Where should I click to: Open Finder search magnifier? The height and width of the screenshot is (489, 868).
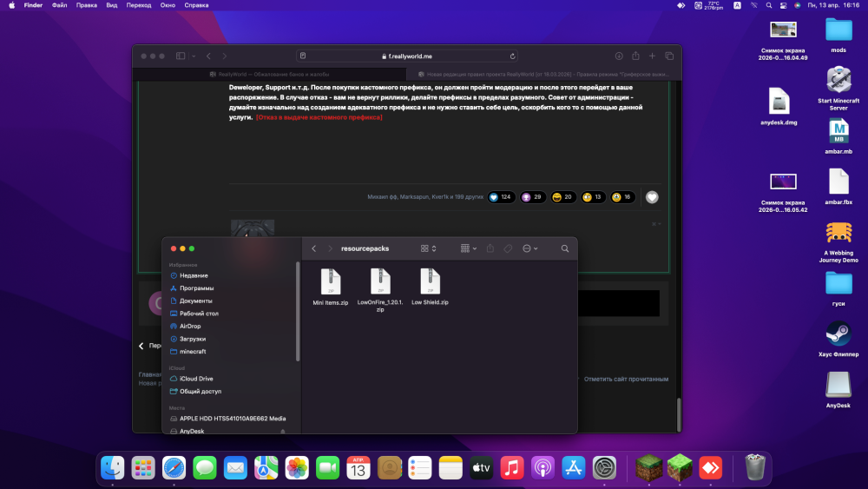pyautogui.click(x=565, y=248)
